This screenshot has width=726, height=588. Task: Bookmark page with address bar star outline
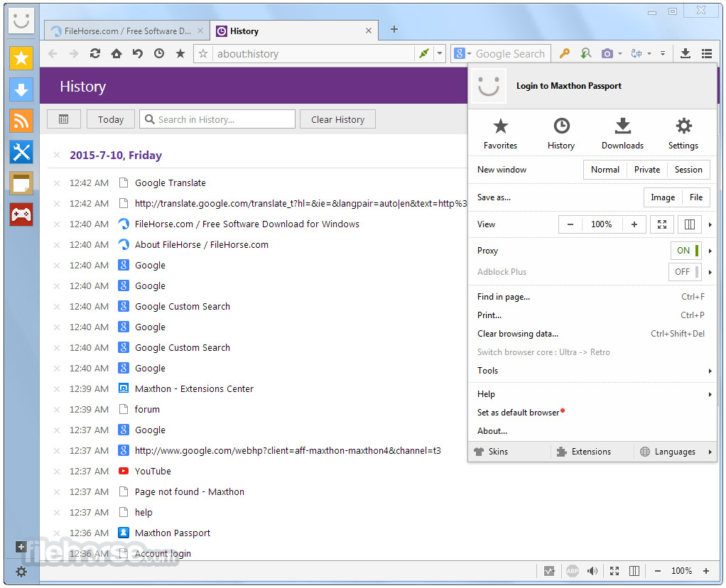[x=202, y=54]
